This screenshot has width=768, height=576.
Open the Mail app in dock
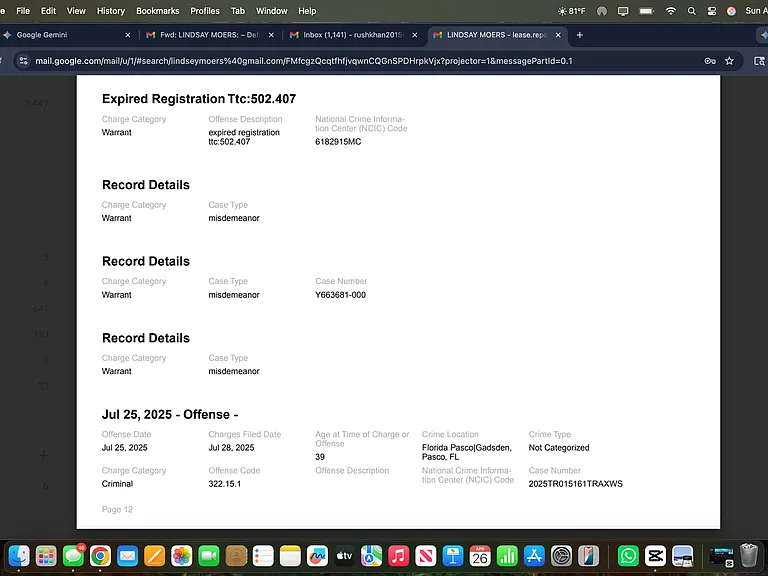pos(127,556)
